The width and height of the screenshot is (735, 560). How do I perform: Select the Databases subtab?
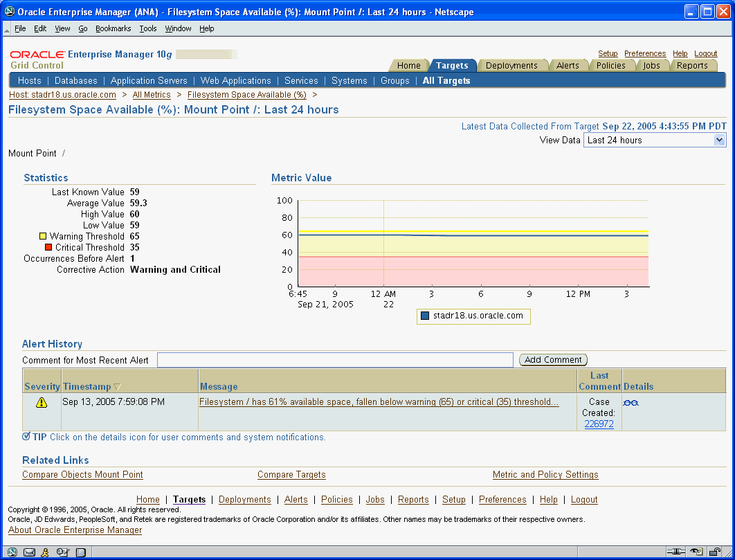[75, 80]
